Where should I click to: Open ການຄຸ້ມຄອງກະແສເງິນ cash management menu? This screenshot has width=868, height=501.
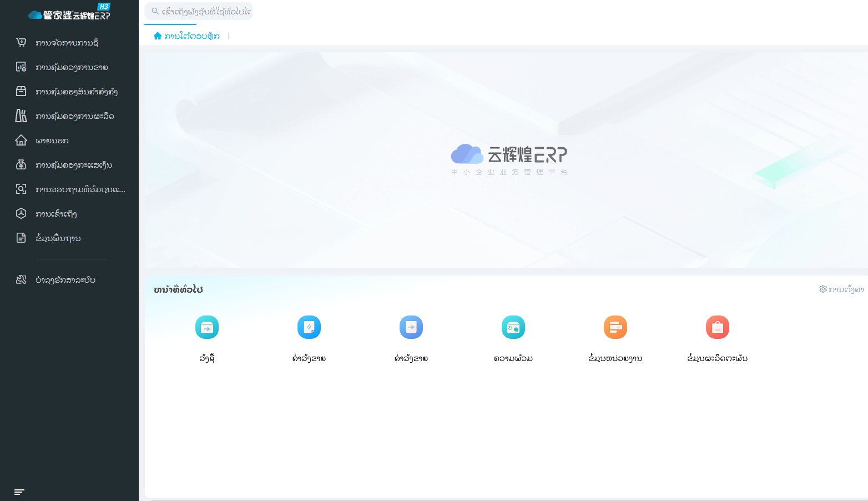(x=73, y=165)
